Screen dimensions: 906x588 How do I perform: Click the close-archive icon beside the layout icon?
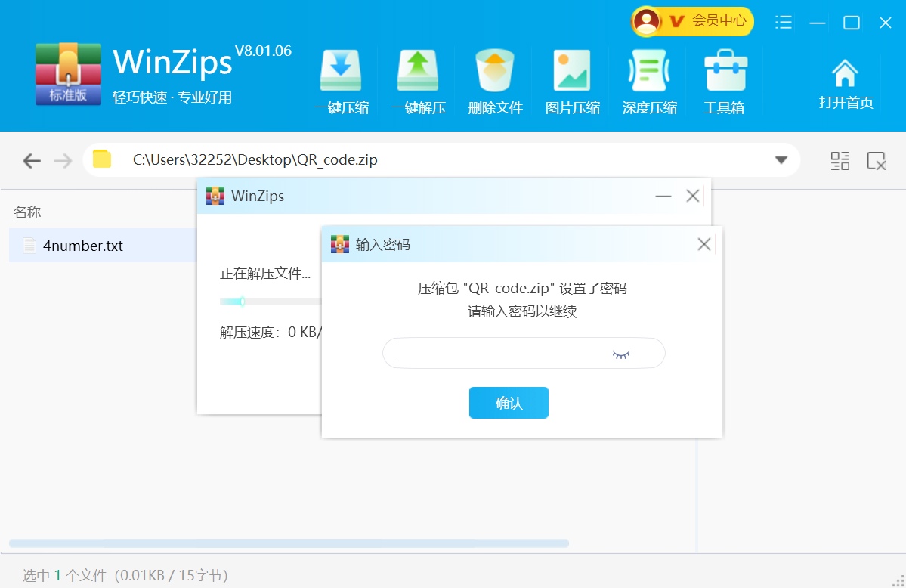tap(877, 160)
